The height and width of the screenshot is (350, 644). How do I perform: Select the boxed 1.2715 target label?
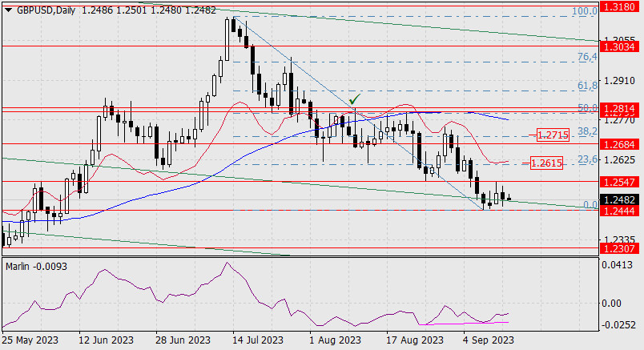pyautogui.click(x=553, y=135)
